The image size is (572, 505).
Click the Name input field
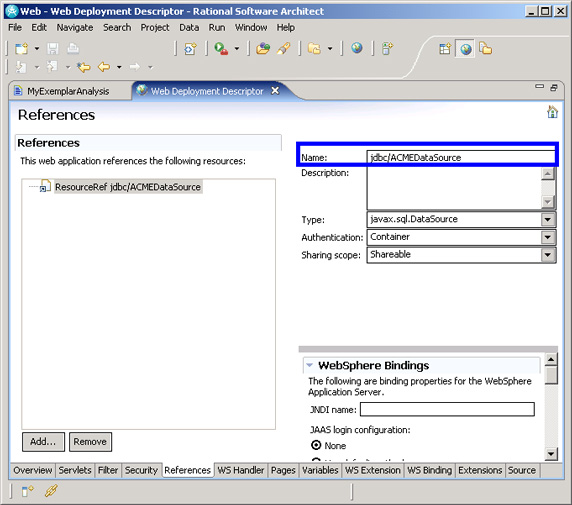click(460, 158)
